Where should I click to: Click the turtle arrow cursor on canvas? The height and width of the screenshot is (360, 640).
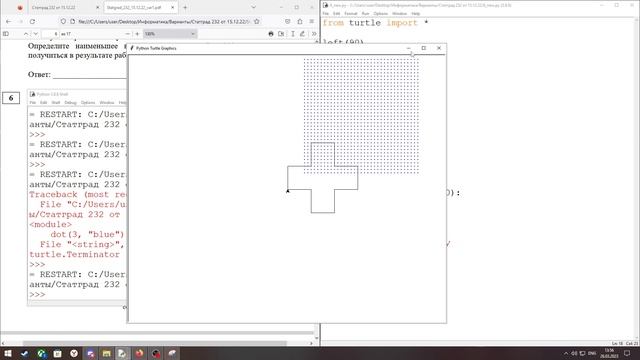coord(288,191)
